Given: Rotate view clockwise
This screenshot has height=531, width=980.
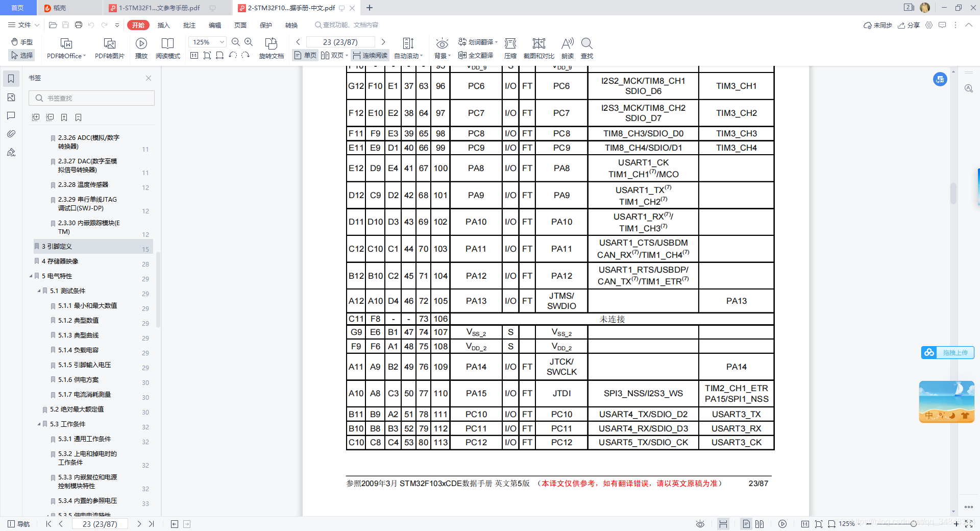Looking at the screenshot, I should 246,55.
